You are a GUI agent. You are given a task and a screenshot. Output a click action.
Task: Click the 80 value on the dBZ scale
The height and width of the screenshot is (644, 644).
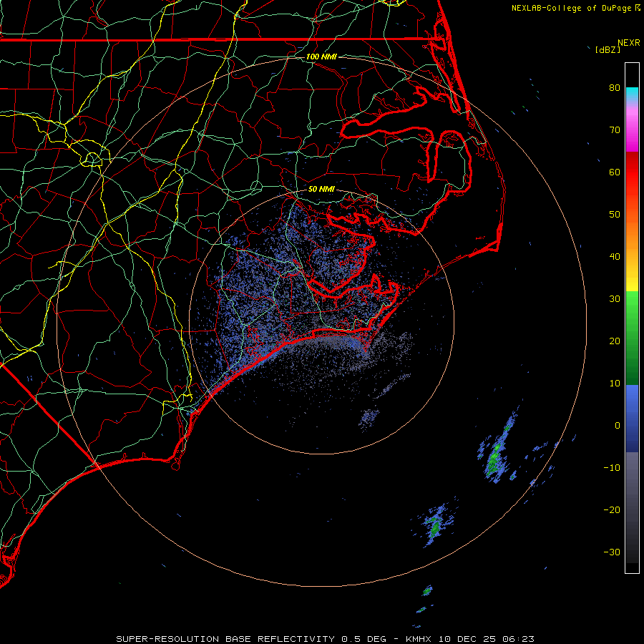615,87
